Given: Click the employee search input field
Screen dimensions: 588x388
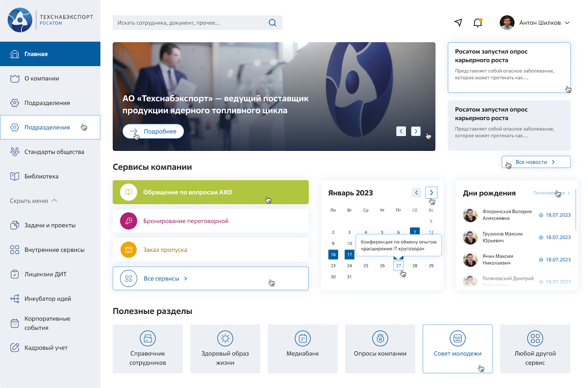Looking at the screenshot, I should pos(191,23).
